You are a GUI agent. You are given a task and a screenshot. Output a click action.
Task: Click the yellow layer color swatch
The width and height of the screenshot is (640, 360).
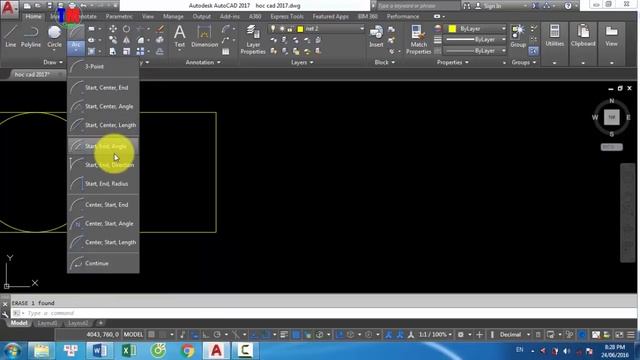pyautogui.click(x=300, y=29)
